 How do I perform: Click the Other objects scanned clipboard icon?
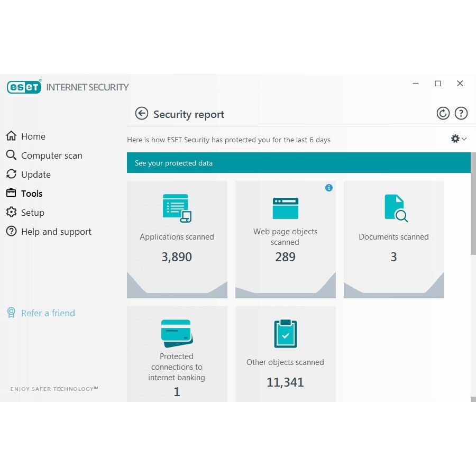tap(285, 334)
